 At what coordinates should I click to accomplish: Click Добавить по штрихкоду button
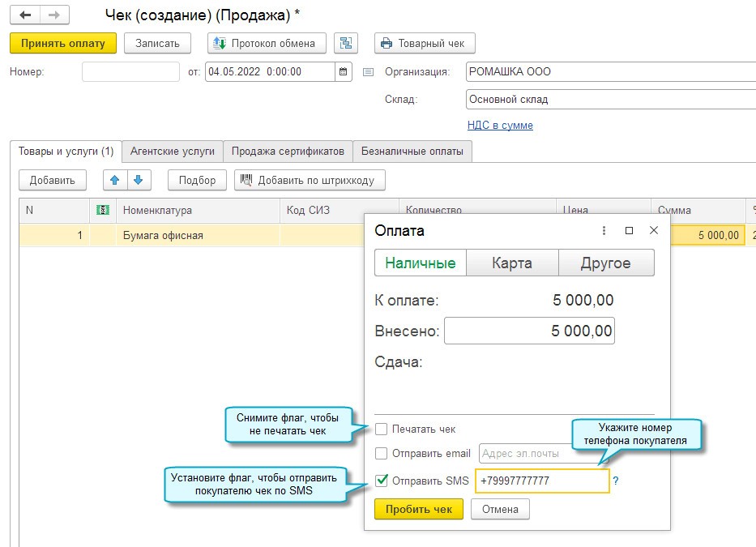(310, 180)
